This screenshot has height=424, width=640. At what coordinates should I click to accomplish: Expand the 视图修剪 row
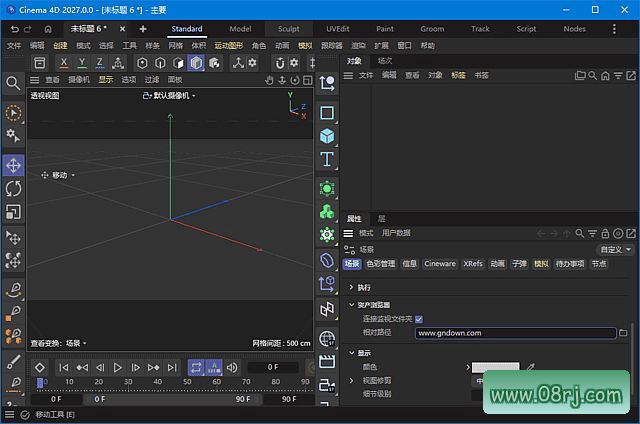click(x=351, y=380)
